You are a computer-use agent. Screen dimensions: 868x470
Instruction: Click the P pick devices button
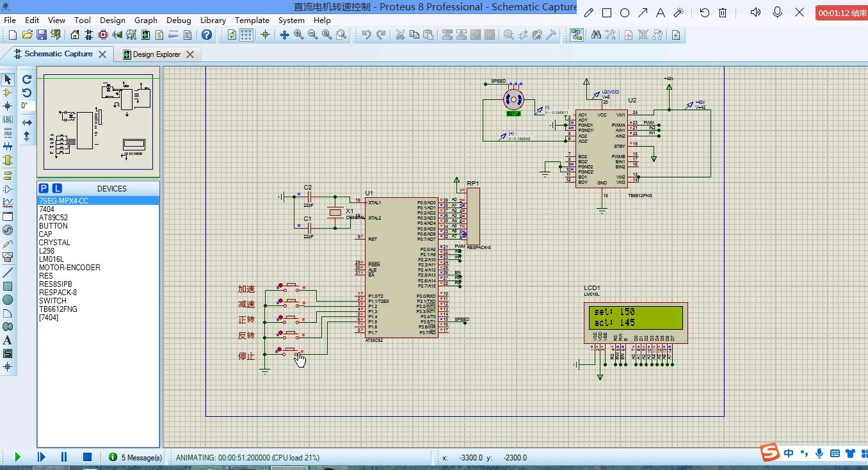(x=44, y=188)
